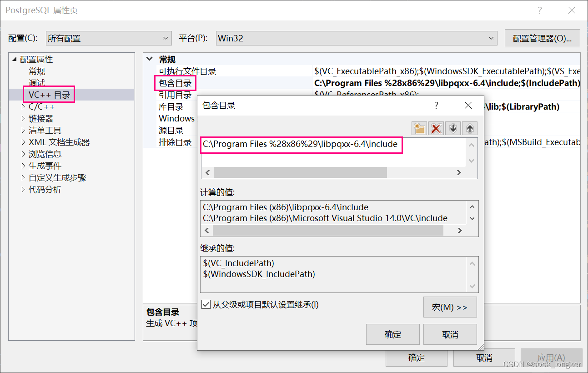Delete the selected include directory line
Screen dimensions: 588x373
click(436, 128)
